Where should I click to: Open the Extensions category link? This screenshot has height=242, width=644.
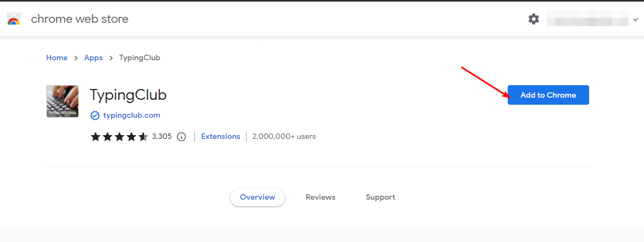click(220, 137)
